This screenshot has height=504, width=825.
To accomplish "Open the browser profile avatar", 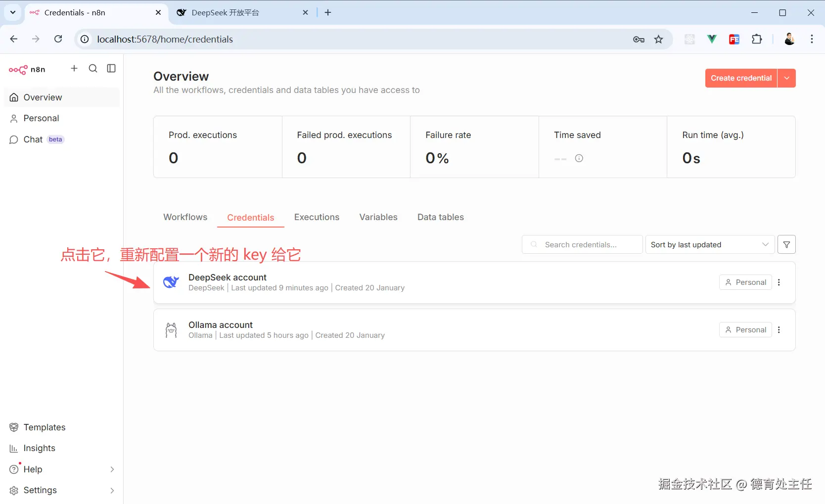I will click(x=789, y=39).
